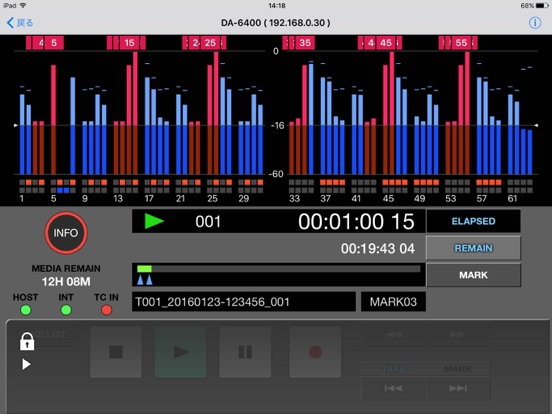Tap the MARK03 mark name field
Image resolution: width=552 pixels, height=414 pixels.
click(393, 302)
